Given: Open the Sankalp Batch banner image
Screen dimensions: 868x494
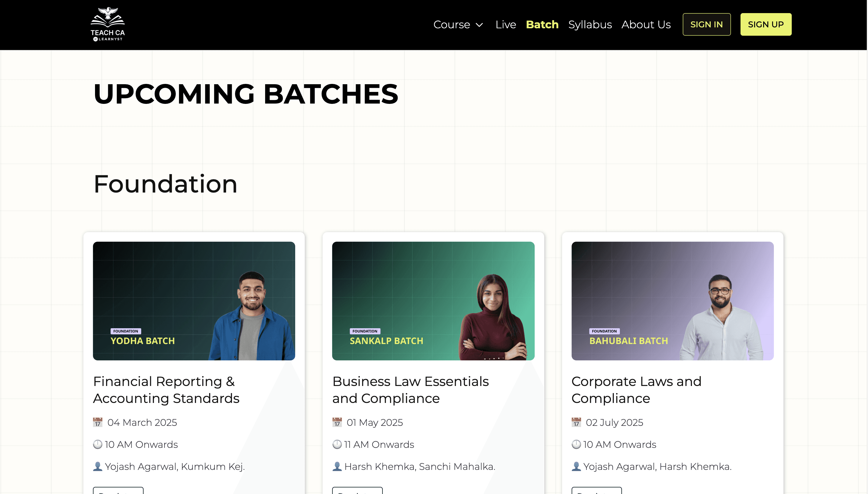Looking at the screenshot, I should [x=433, y=301].
